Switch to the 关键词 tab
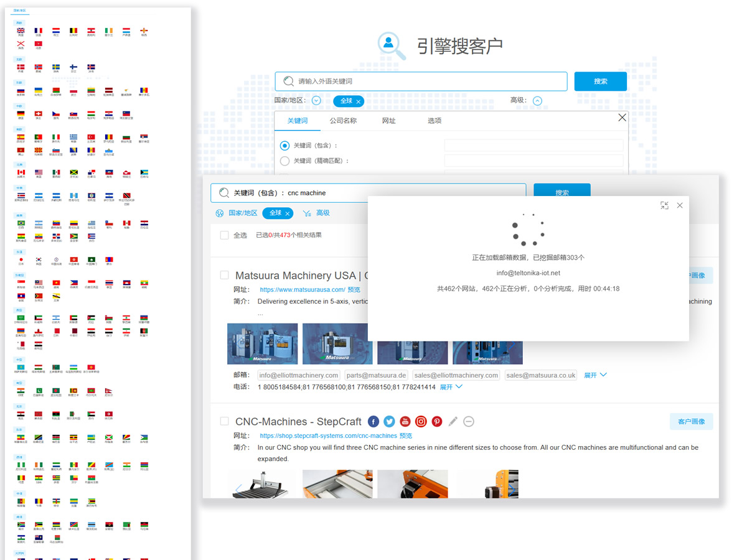The width and height of the screenshot is (747, 560). tap(298, 121)
